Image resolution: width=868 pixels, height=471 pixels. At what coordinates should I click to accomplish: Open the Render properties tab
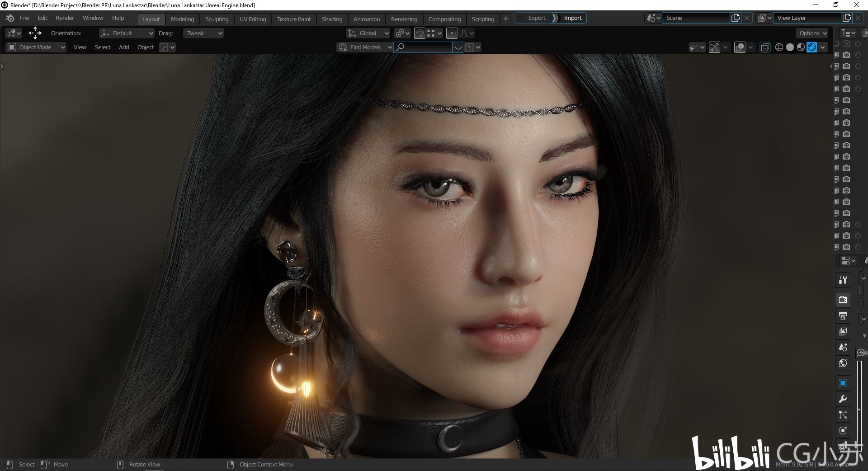click(843, 300)
